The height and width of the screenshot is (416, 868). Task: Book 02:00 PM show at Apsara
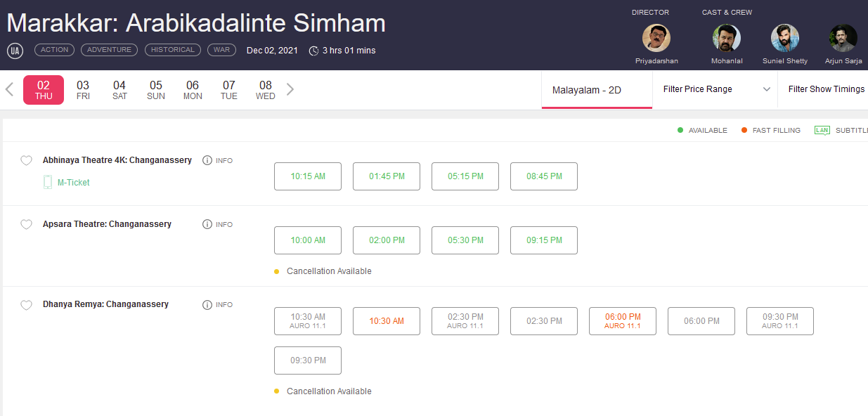pos(387,240)
